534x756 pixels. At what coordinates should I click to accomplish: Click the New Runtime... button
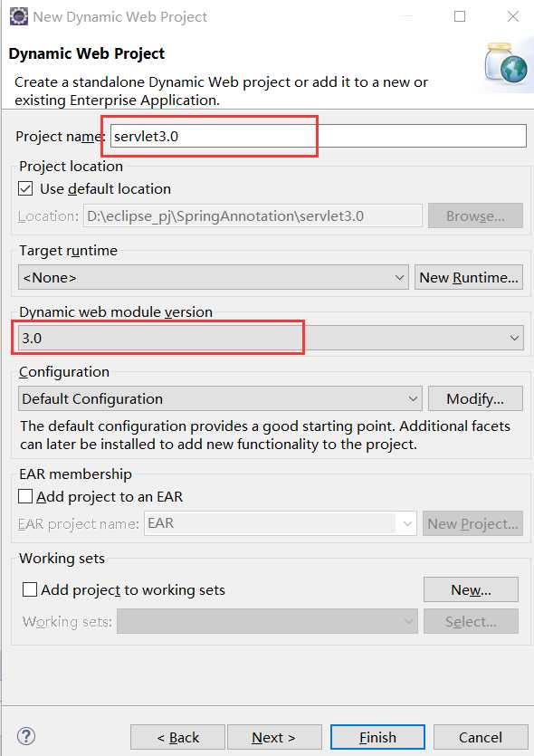[469, 277]
